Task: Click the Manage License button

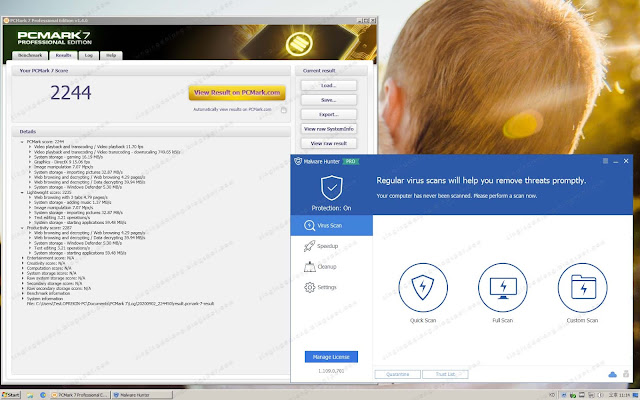Action: (x=331, y=357)
